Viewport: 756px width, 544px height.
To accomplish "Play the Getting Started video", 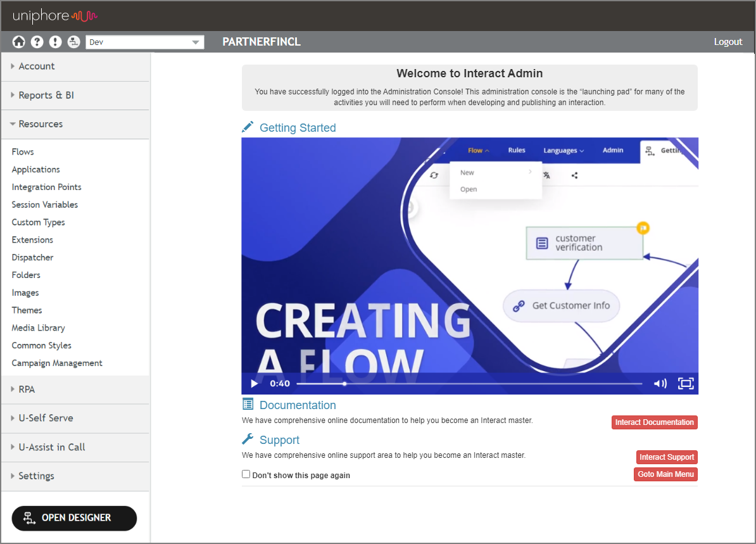I will pos(254,384).
